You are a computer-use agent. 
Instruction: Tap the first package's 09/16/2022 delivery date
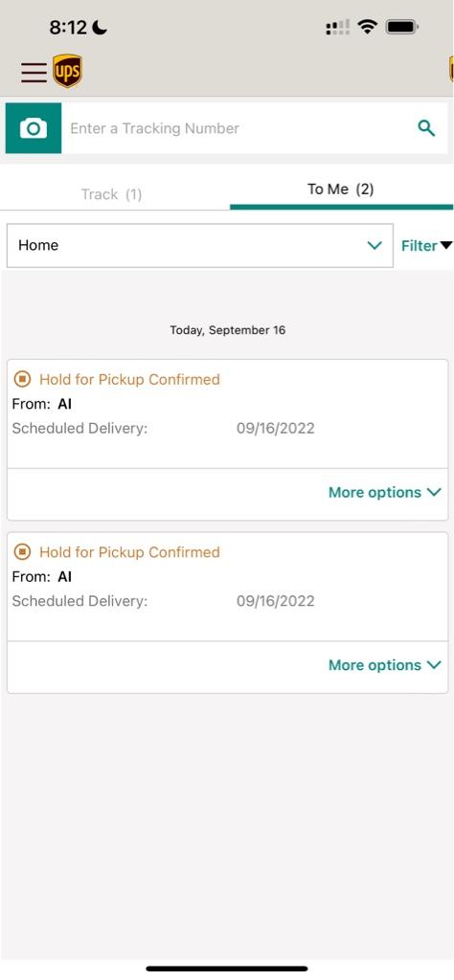point(275,429)
